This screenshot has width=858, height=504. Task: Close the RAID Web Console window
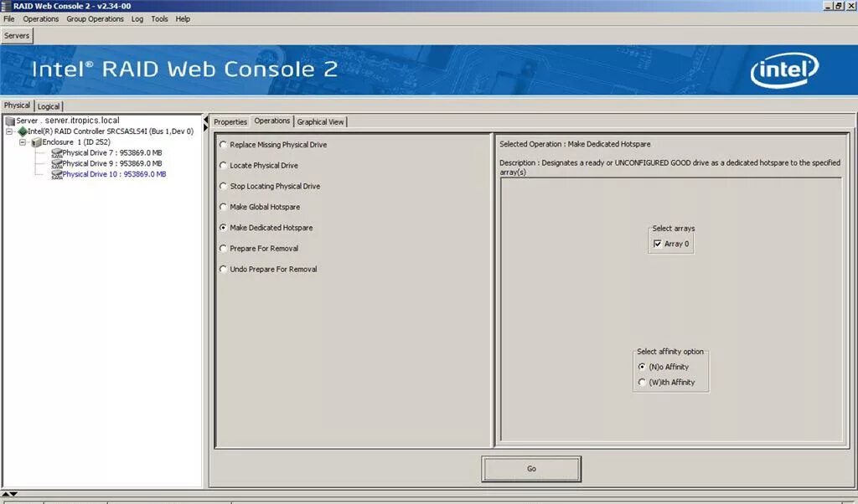850,6
